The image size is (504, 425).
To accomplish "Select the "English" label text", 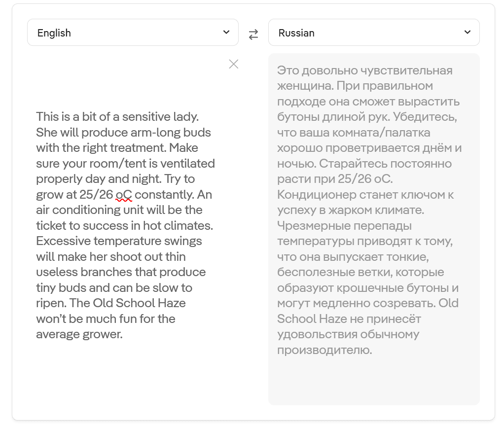I will pyautogui.click(x=54, y=33).
